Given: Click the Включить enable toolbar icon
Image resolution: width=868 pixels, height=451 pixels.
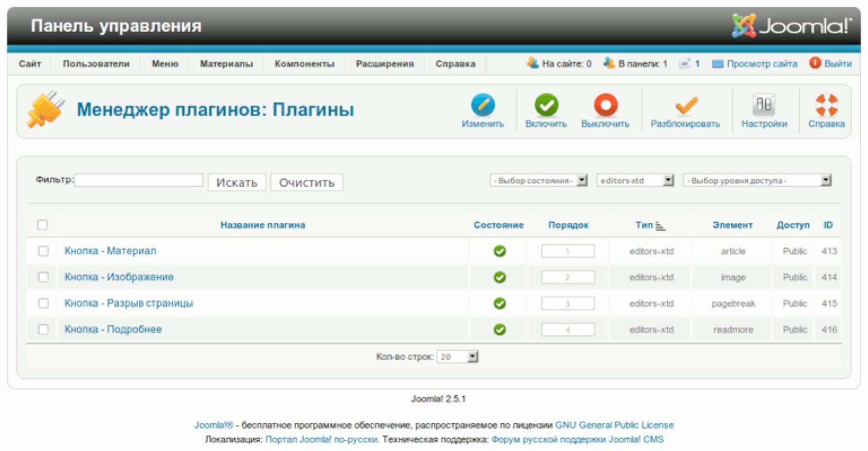Looking at the screenshot, I should coord(546,105).
